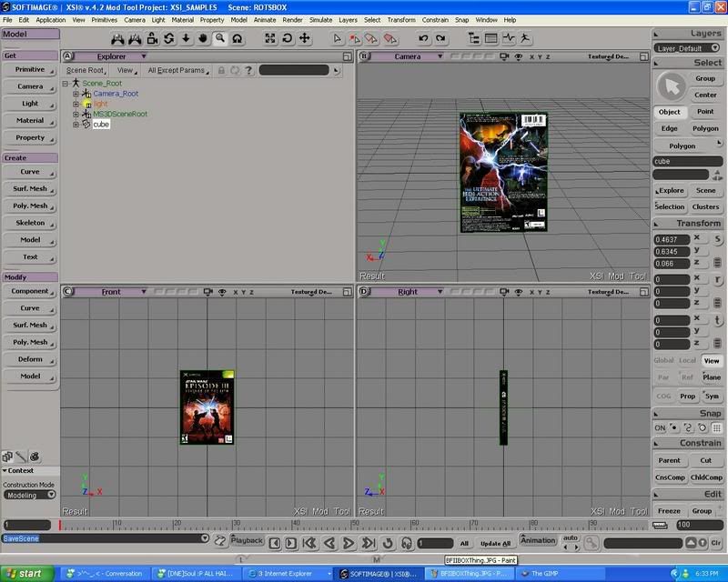Image resolution: width=728 pixels, height=582 pixels.
Task: Open the Simulate menu
Action: [x=321, y=20]
